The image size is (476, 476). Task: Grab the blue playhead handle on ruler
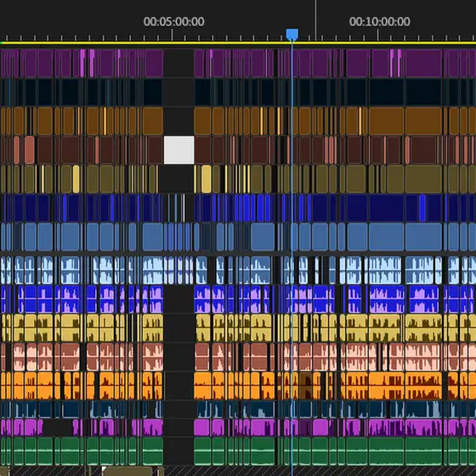(x=292, y=34)
